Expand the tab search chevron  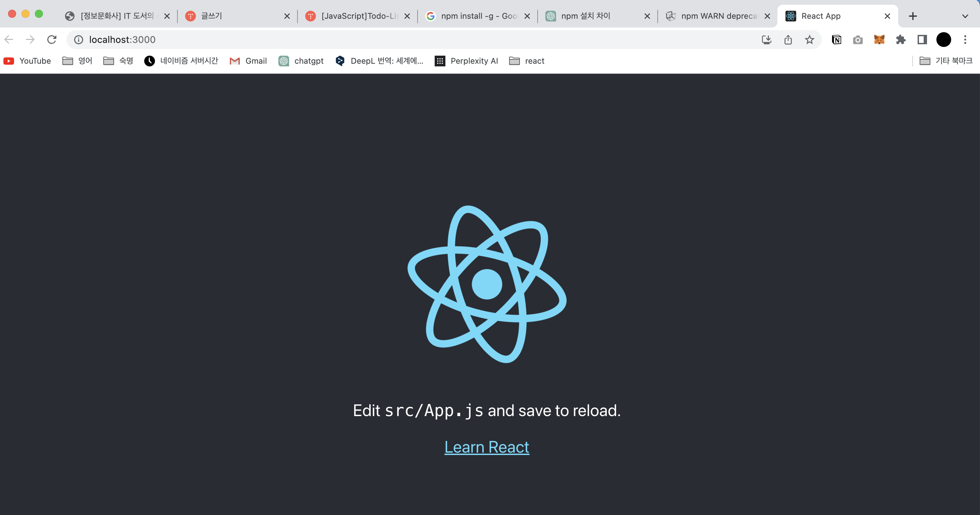pyautogui.click(x=965, y=16)
